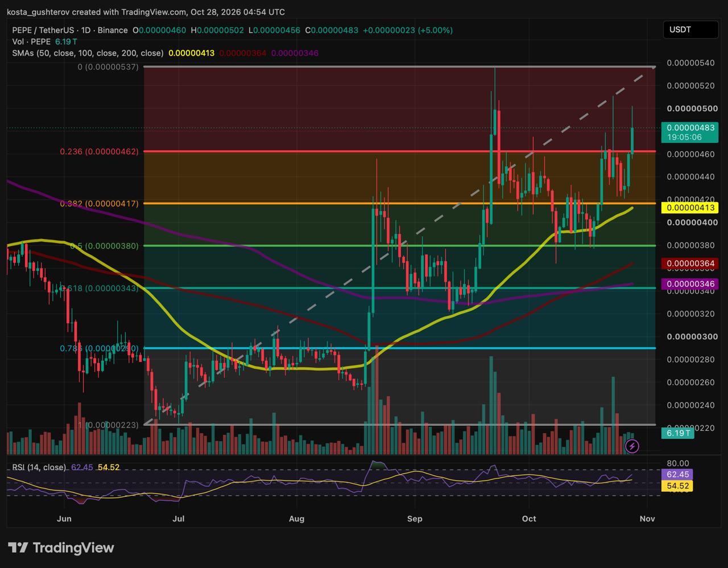Click the high value H0.00000502

218,30
